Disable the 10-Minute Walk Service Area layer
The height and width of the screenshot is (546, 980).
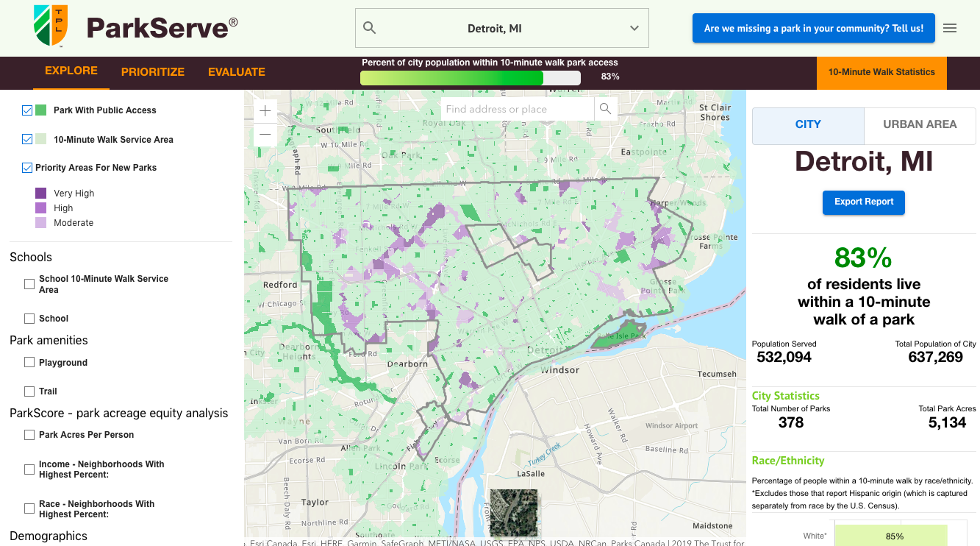(x=27, y=139)
